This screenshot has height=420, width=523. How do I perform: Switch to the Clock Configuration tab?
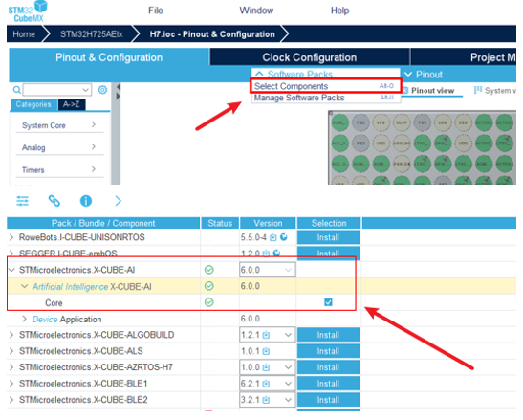(x=310, y=57)
